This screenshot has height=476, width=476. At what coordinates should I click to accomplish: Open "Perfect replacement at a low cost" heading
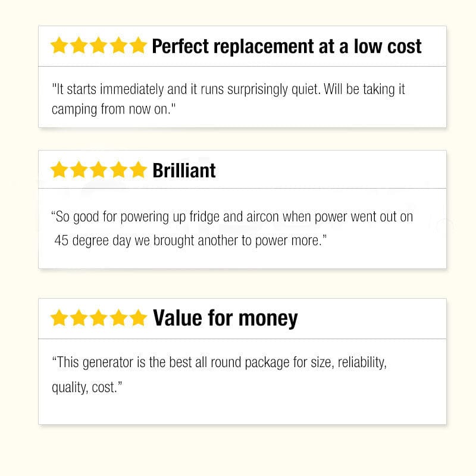click(287, 46)
